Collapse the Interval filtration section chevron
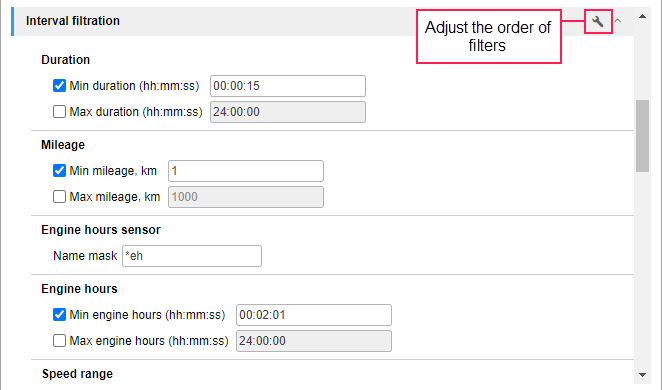The width and height of the screenshot is (662, 390). tap(618, 21)
